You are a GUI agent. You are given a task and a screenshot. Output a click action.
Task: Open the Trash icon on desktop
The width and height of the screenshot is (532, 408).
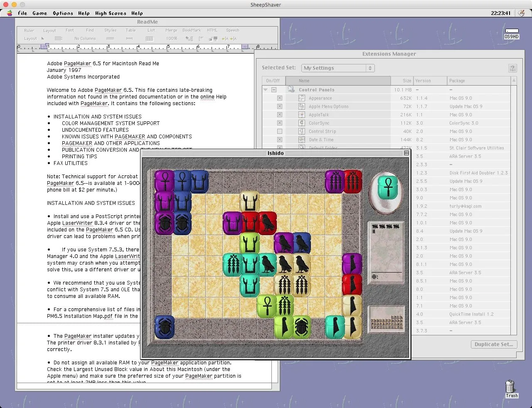point(510,388)
